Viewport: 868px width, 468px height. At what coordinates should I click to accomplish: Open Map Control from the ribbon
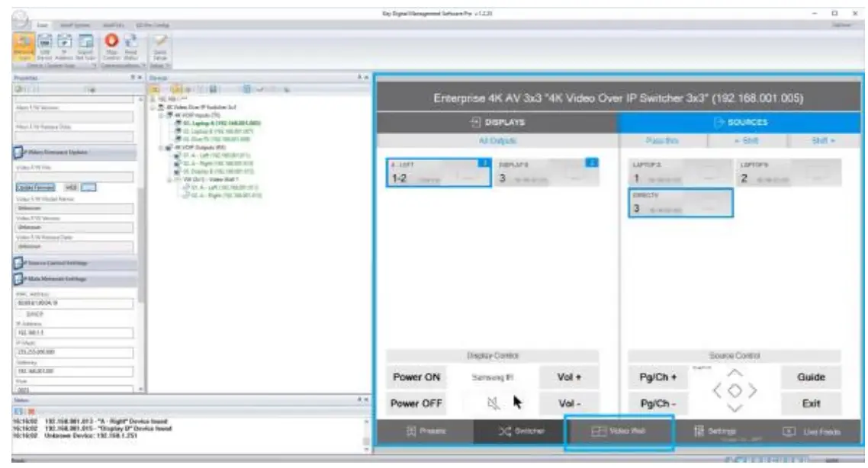pos(112,43)
